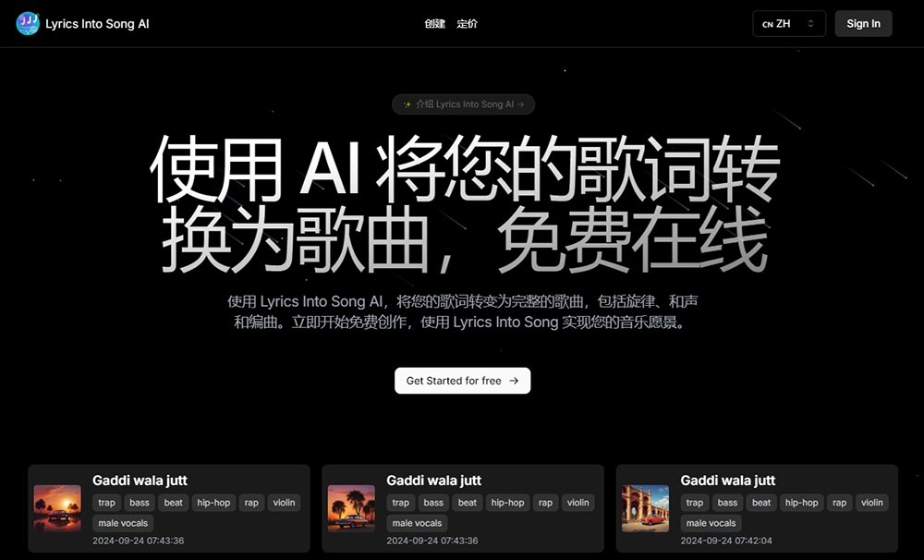Select male vocals tag in the 07:42:04 card

point(711,523)
